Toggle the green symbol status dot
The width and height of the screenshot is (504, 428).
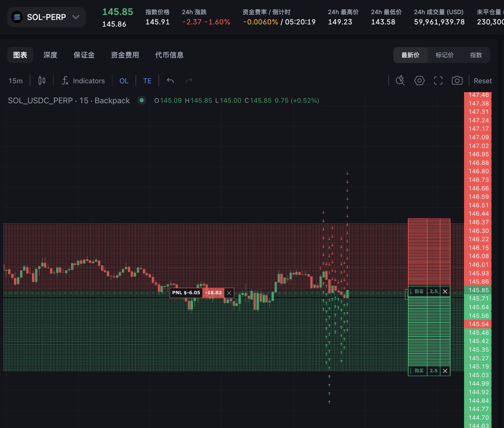coord(142,100)
